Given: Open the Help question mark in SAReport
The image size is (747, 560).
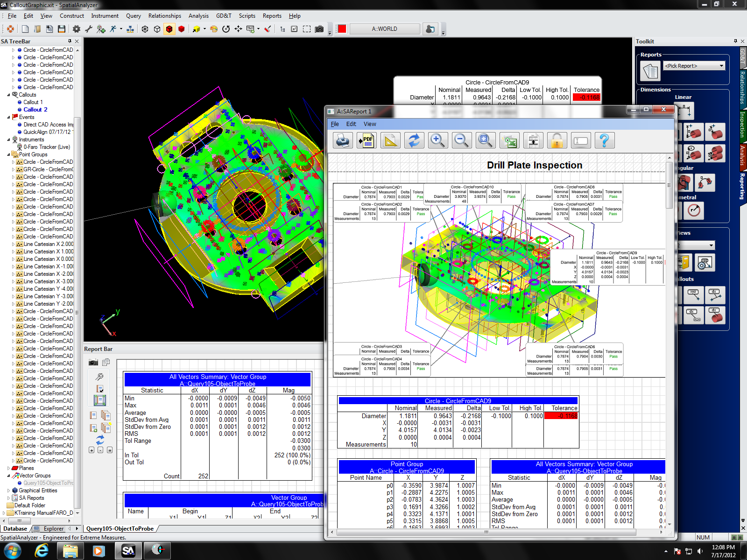Looking at the screenshot, I should [x=605, y=140].
